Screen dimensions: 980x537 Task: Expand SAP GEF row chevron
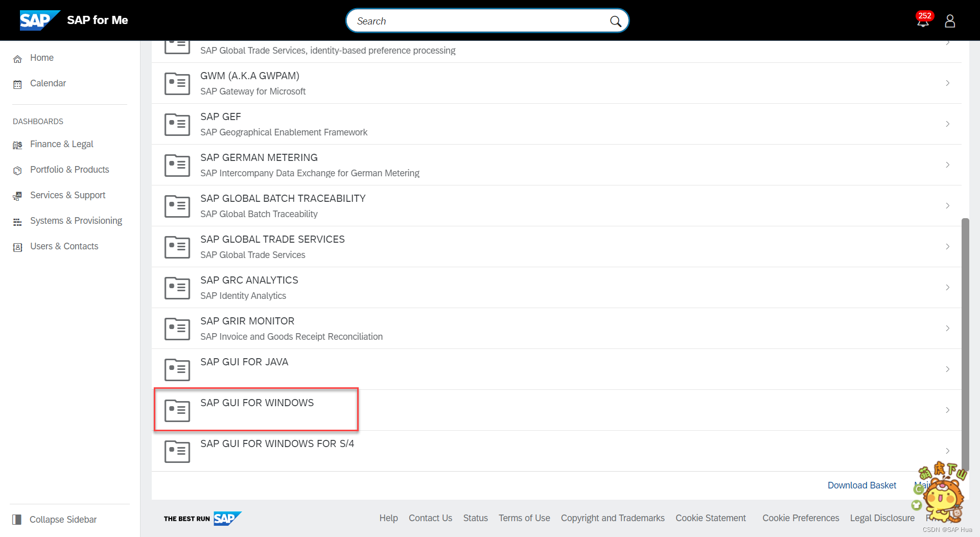[x=947, y=124]
